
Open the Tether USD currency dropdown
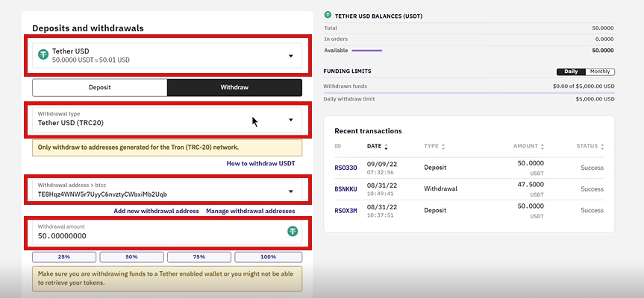[167, 55]
